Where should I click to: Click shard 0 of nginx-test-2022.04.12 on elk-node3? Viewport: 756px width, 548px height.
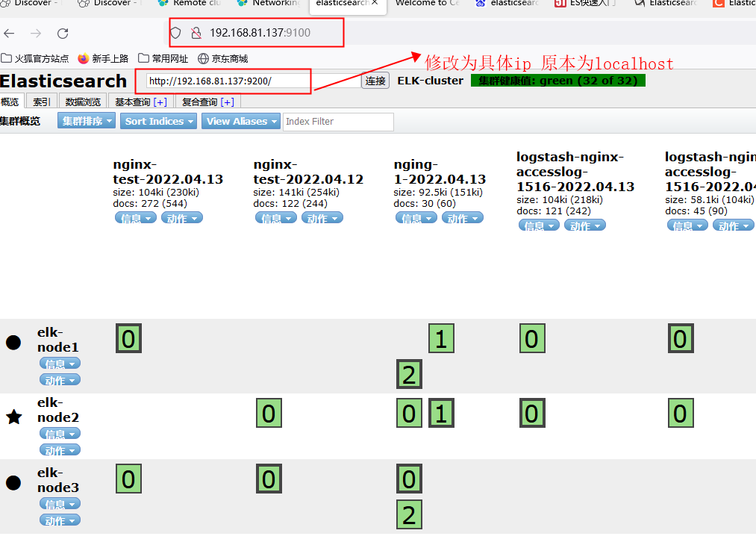(x=269, y=479)
